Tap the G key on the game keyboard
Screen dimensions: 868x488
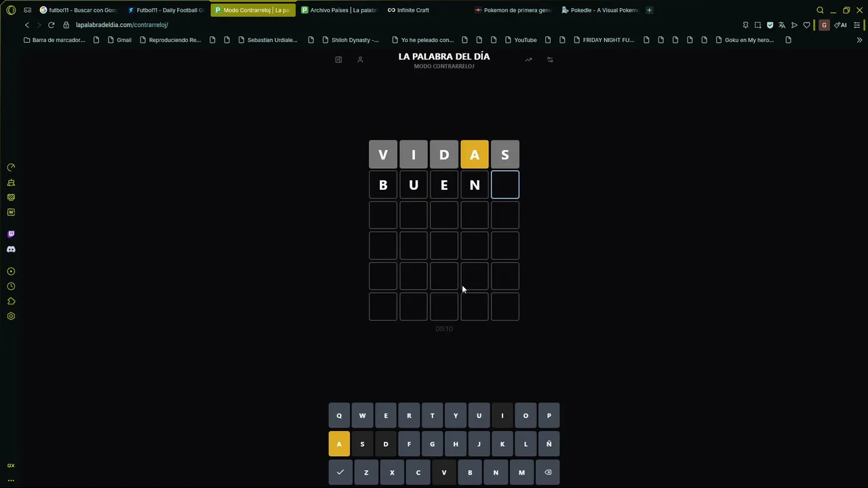432,444
